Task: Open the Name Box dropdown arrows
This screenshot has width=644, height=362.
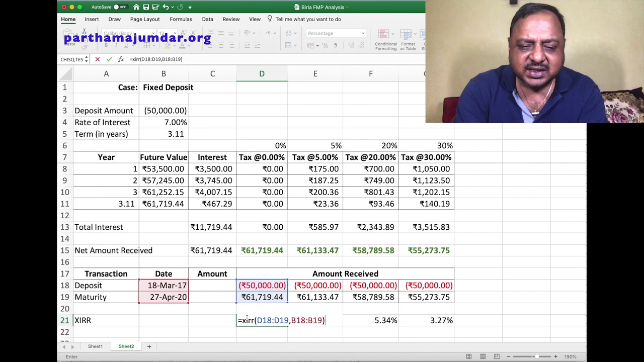Action: click(86, 59)
